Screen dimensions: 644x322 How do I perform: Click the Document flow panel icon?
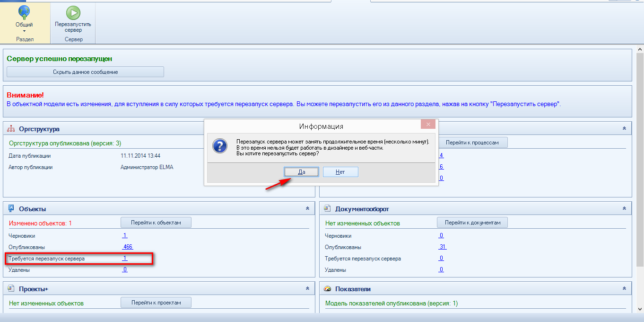pyautogui.click(x=328, y=208)
